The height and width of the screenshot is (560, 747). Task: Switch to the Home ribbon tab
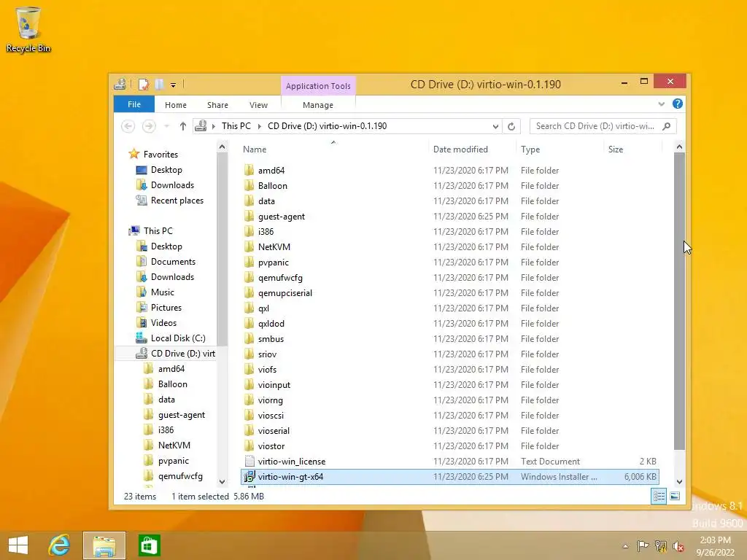click(176, 105)
